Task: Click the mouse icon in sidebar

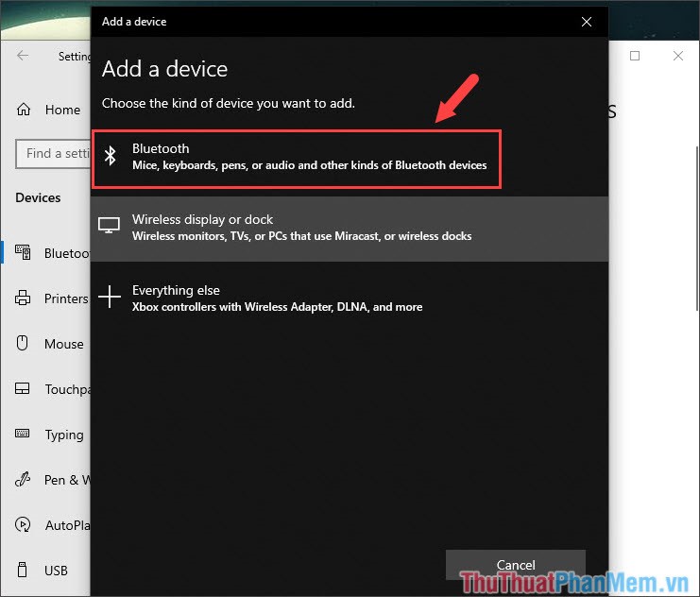Action: coord(23,343)
